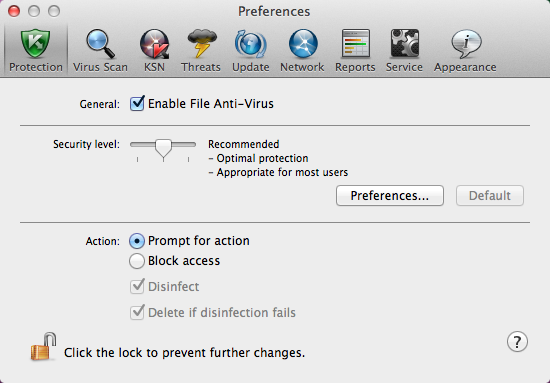Viewport: 550px width, 383px height.
Task: Click the Default security level button
Action: 490,196
